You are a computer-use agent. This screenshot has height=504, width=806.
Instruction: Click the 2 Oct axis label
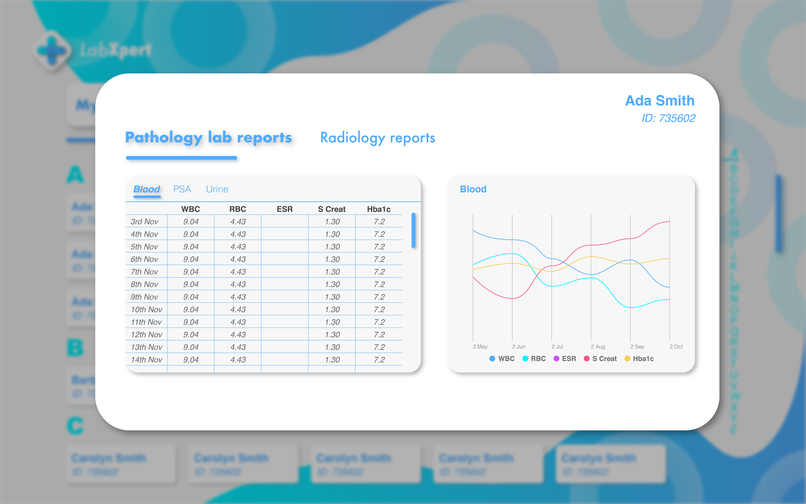click(x=676, y=347)
